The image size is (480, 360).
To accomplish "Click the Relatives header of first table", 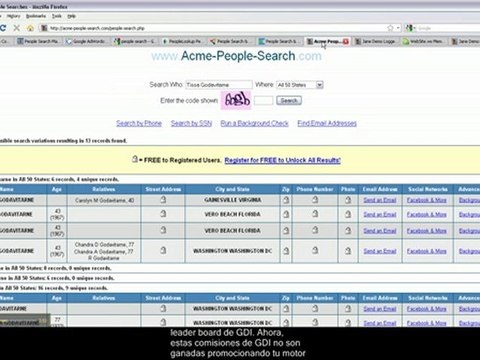I will point(104,189).
